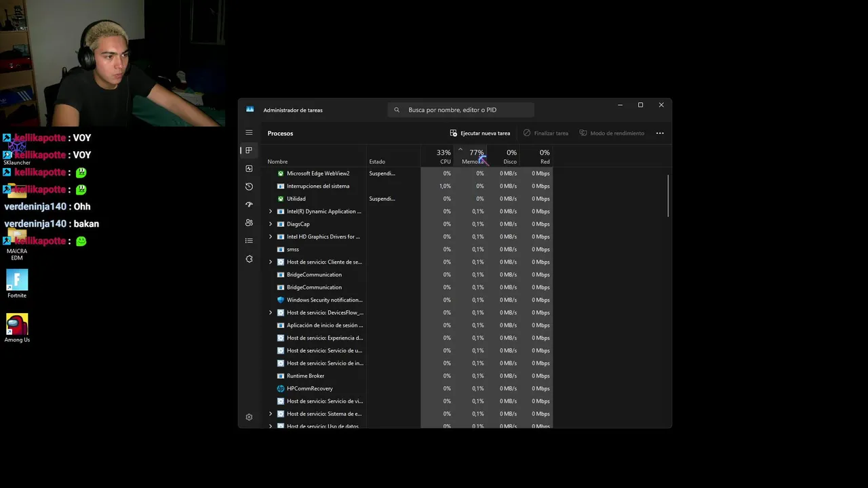Viewport: 868px width, 488px height.
Task: Sort by the Estado column header
Action: (x=377, y=161)
